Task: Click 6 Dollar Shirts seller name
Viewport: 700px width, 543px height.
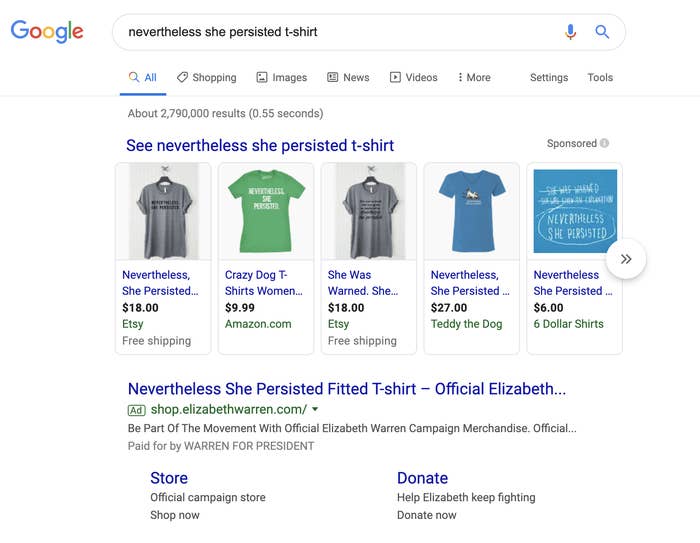Action: coord(568,324)
